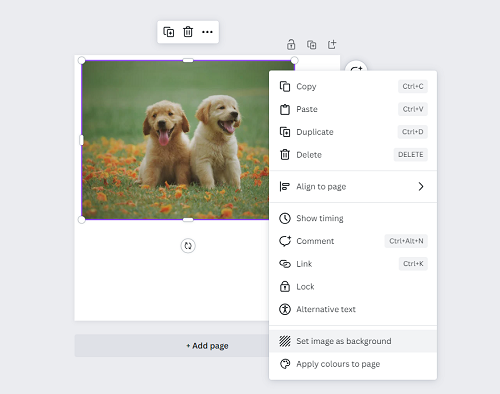The width and height of the screenshot is (500, 394).
Task: Select Apply colours to page
Action: pos(353,364)
